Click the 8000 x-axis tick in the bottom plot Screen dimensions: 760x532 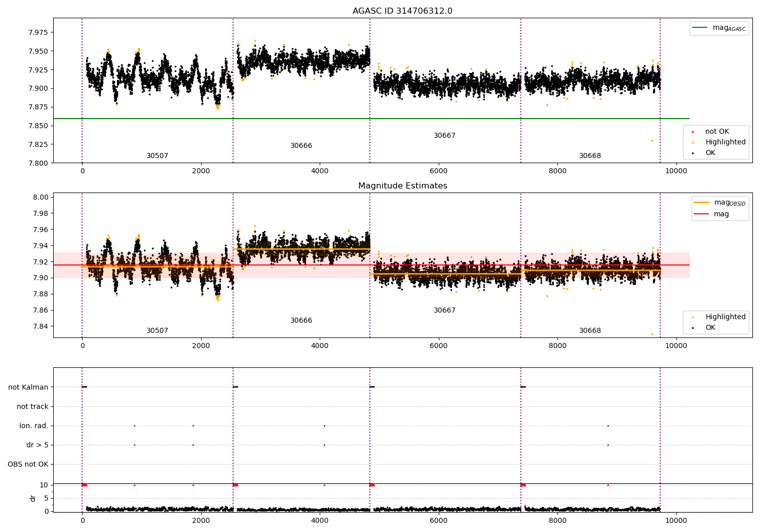coord(557,520)
